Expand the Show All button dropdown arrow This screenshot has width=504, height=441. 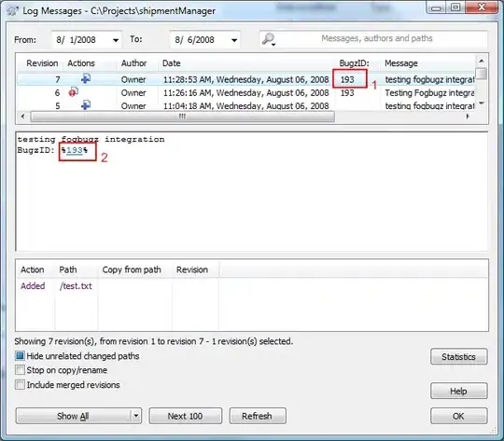[x=136, y=416]
